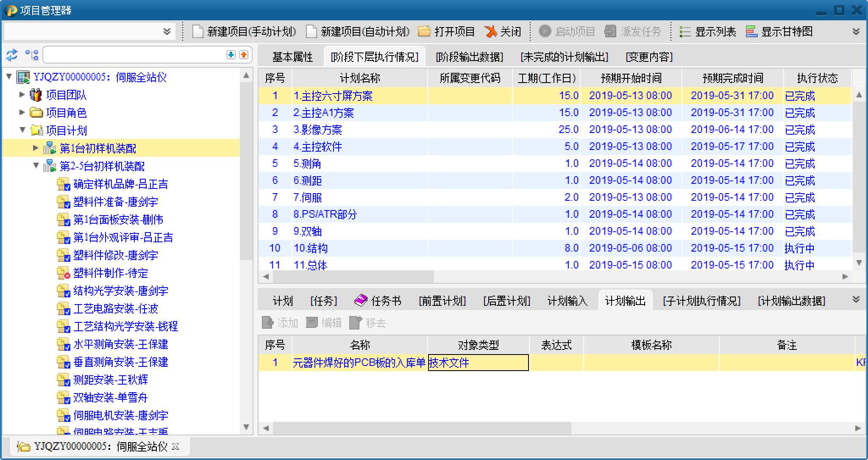
Task: Click 显示甘特图 in the toolbar
Action: tap(779, 31)
